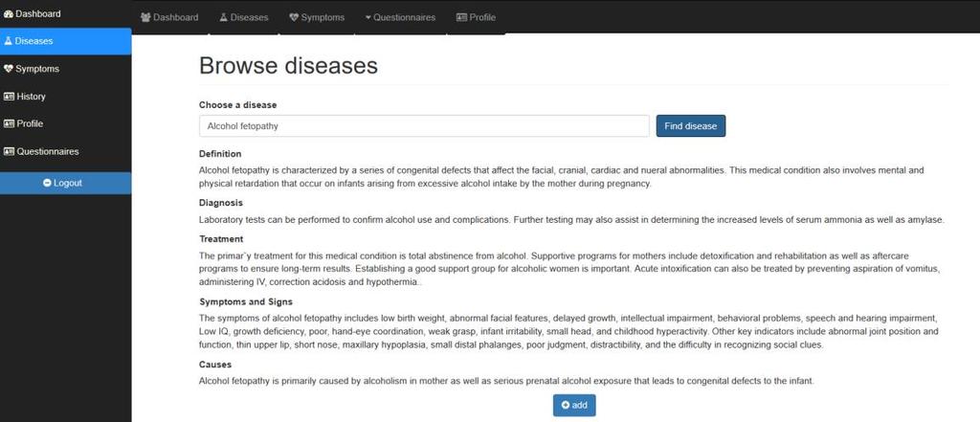Click the Dashboard gauge icon in sidebar
980x422 pixels.
pos(8,13)
